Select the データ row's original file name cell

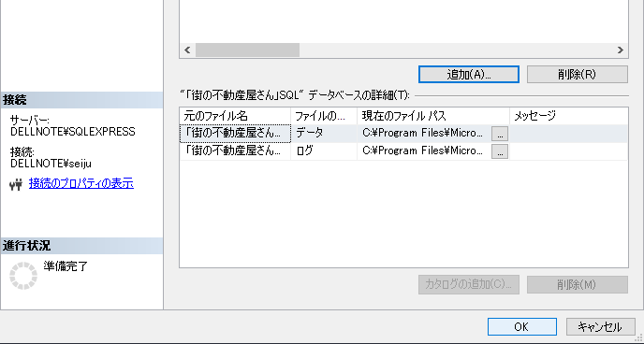point(235,134)
